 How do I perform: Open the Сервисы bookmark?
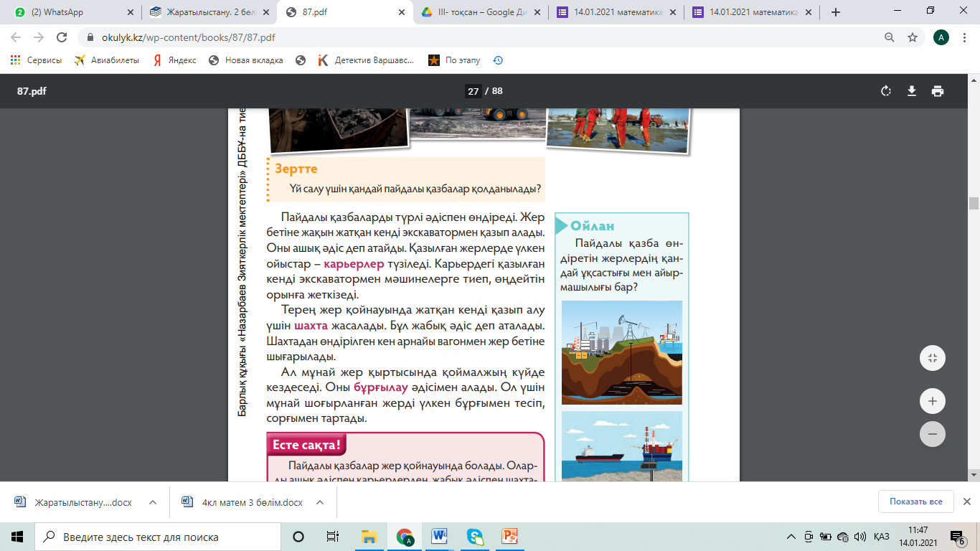(x=37, y=60)
